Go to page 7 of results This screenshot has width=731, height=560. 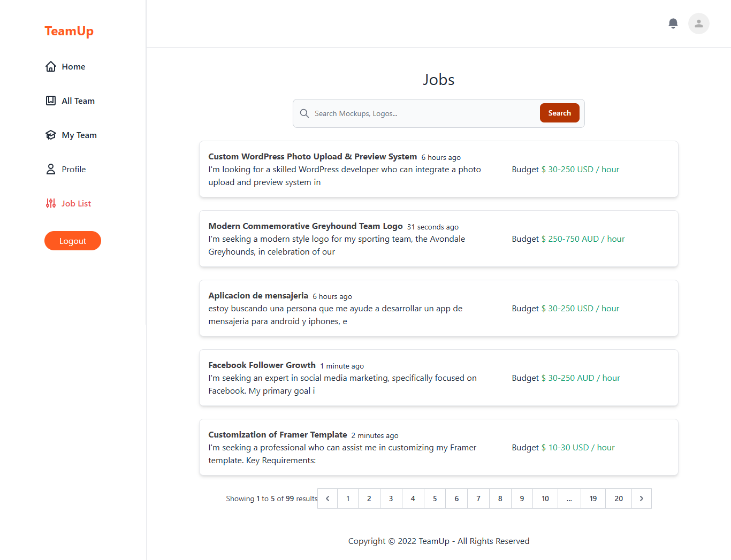click(x=478, y=498)
